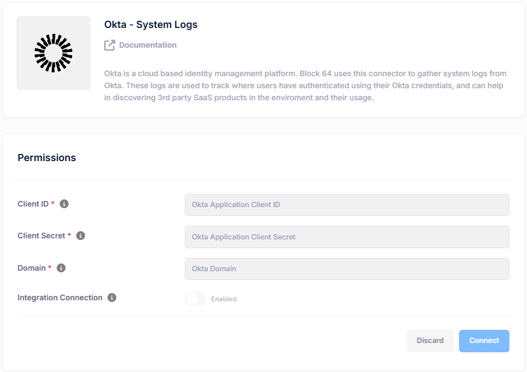Viewport: 527px width, 372px height.
Task: Click the Discard button
Action: [x=430, y=341]
